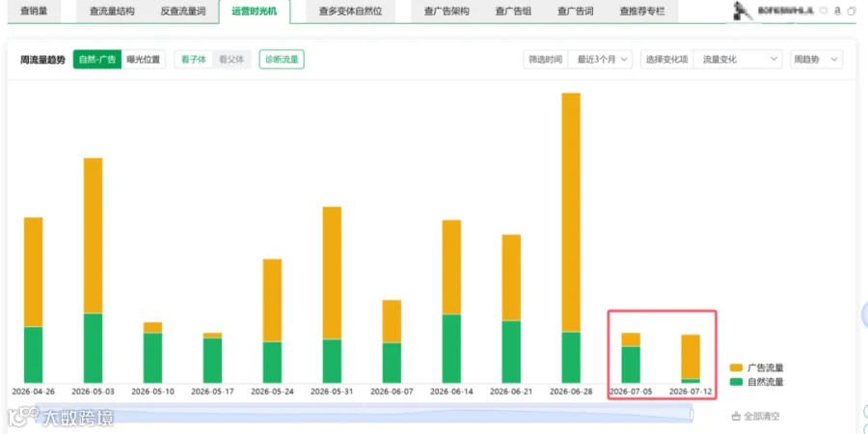The width and height of the screenshot is (868, 434).
Task: Click the orange ad-traffic bar for 2026-06-28
Action: point(571,212)
